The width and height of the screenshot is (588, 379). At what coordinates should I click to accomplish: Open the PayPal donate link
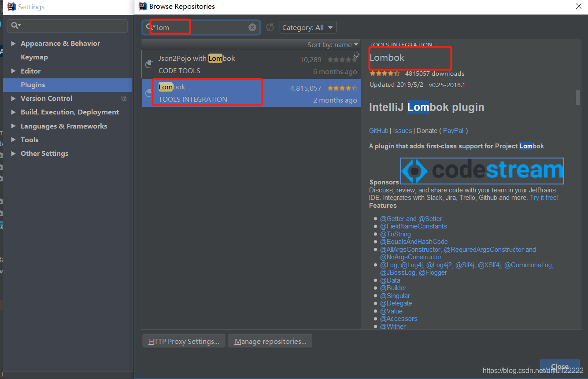point(453,131)
